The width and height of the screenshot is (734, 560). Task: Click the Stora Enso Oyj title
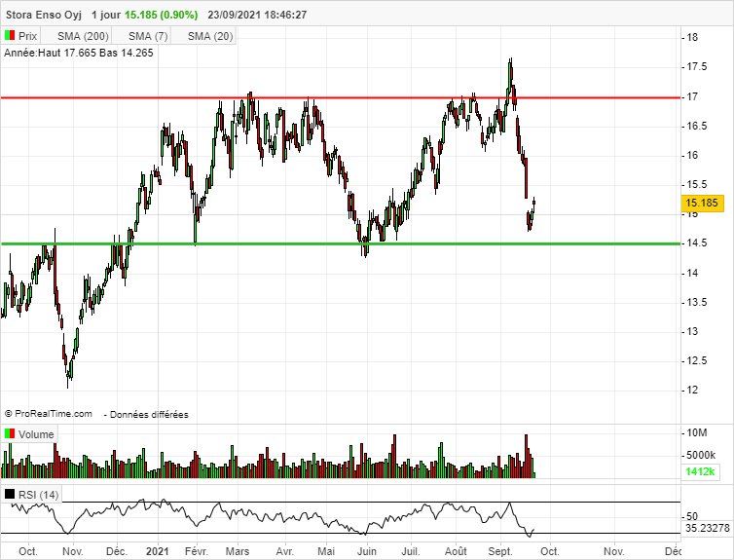click(43, 15)
